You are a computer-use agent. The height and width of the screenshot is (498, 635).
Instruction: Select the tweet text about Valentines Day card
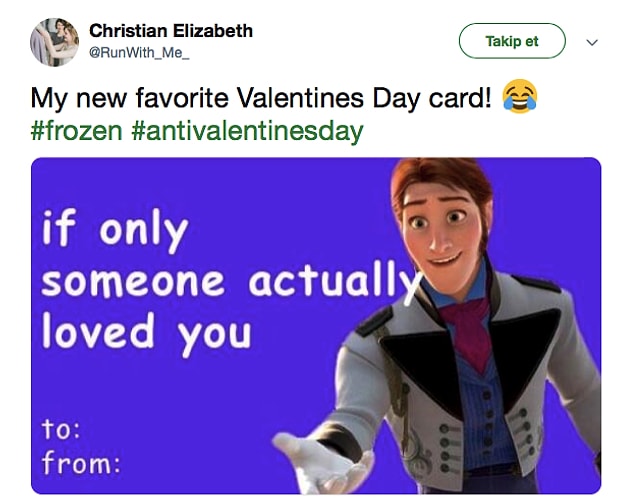click(261, 98)
